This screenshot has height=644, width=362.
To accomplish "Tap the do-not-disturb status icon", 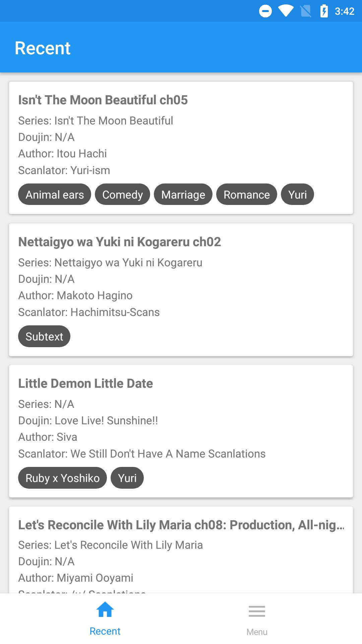I will 265,11.
